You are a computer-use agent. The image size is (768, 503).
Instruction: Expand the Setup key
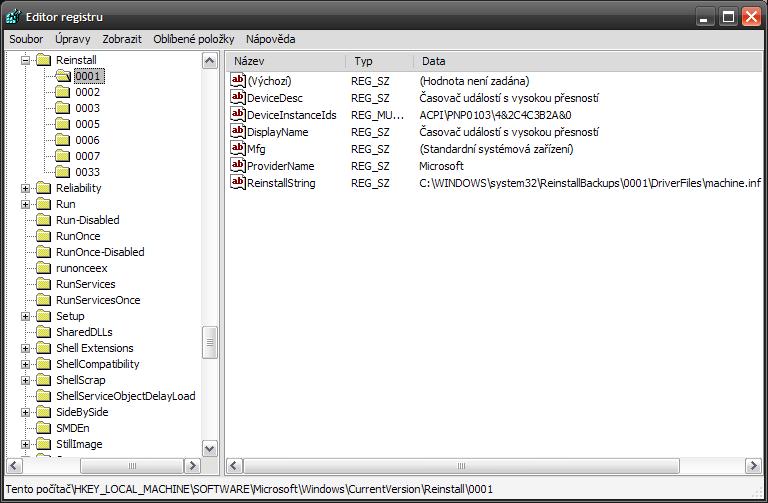(25, 316)
